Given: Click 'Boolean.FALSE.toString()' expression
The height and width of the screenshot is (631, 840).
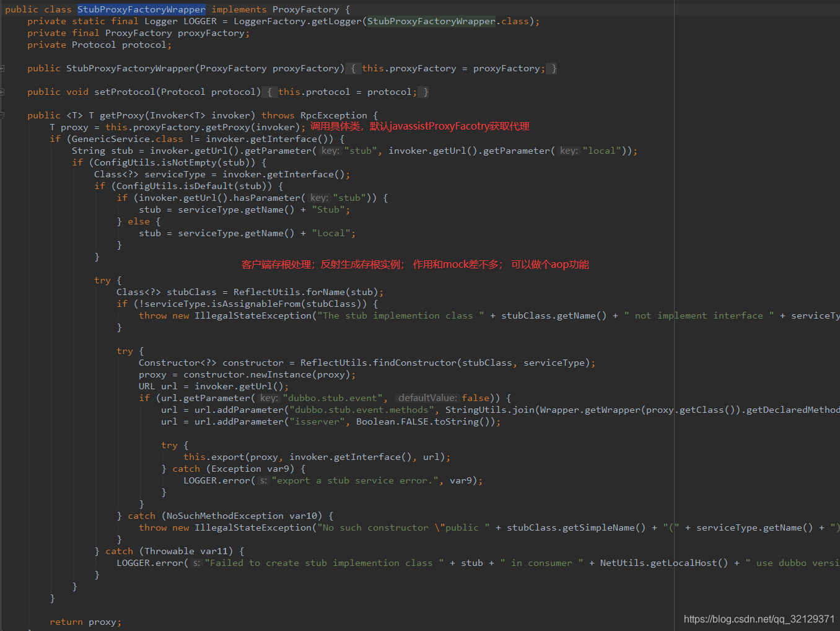Looking at the screenshot, I should coord(426,421).
